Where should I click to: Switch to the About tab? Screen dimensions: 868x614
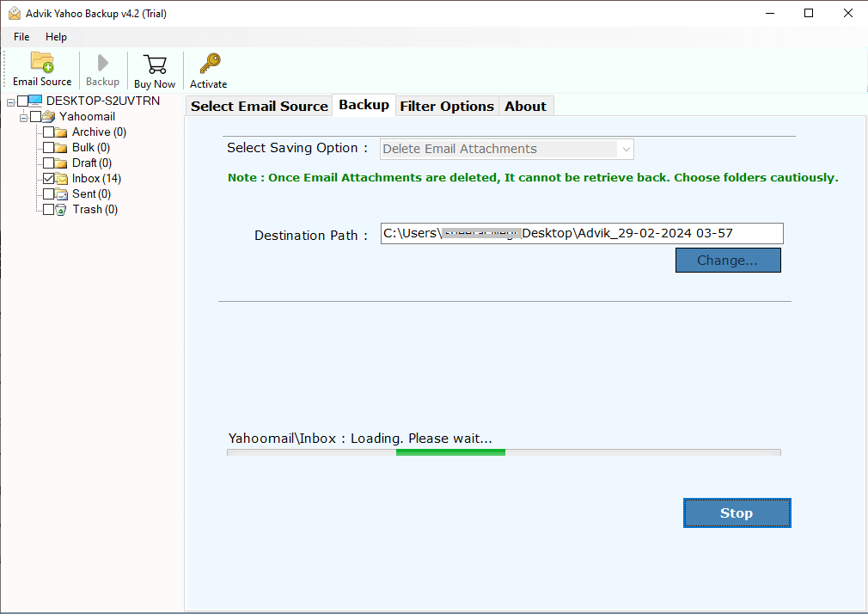[525, 106]
